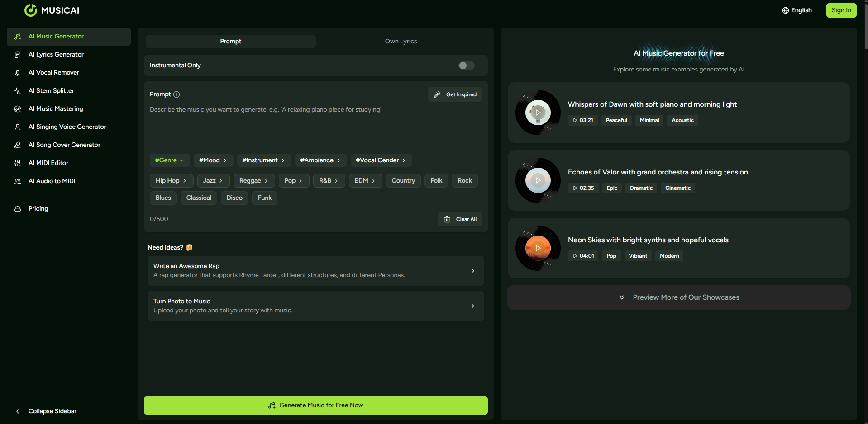This screenshot has width=868, height=424.
Task: Expand Preview More of Our Showcases
Action: tap(678, 297)
